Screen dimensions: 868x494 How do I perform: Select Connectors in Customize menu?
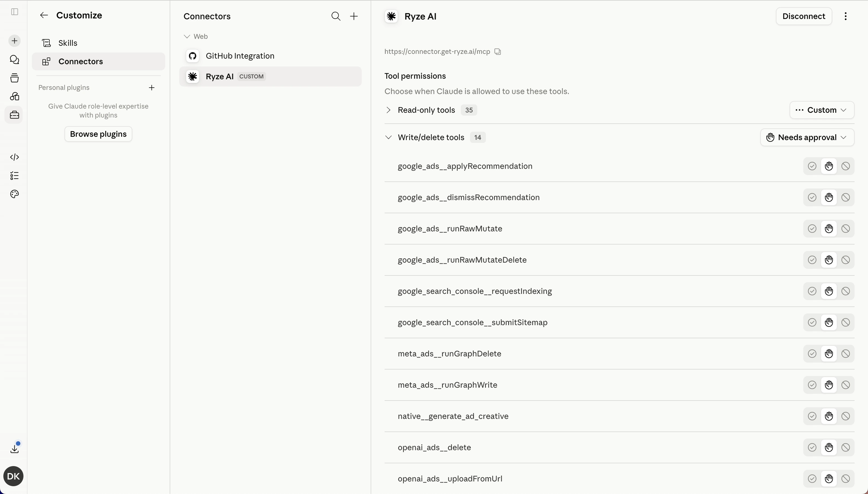tap(98, 61)
